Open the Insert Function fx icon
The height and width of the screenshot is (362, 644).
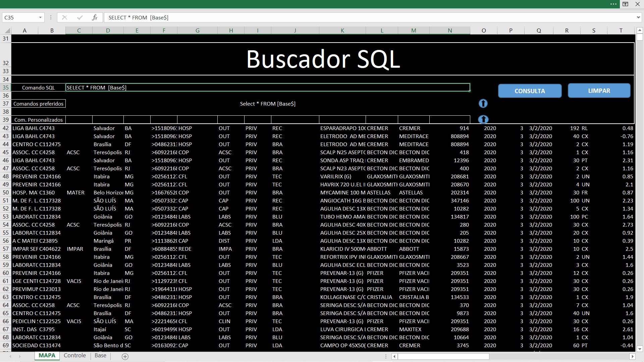click(x=95, y=17)
